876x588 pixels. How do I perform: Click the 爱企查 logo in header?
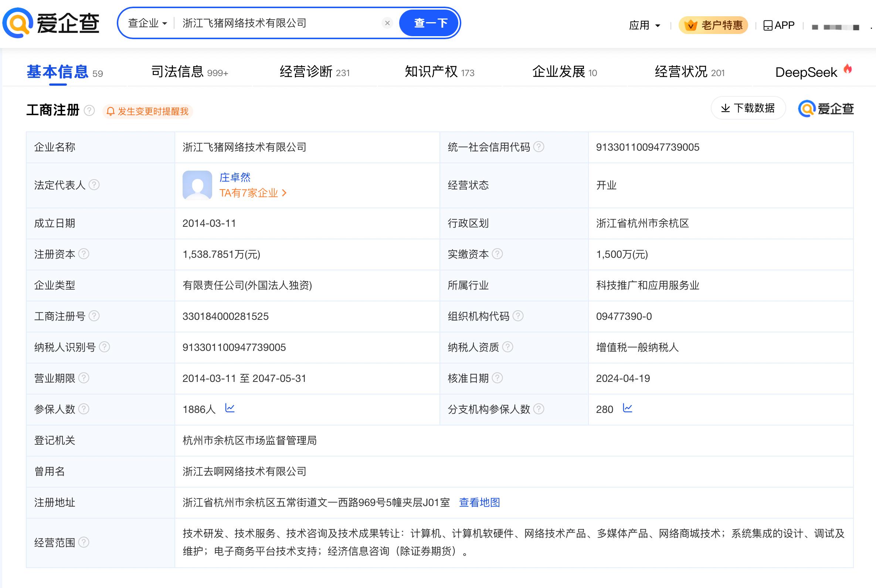point(51,23)
